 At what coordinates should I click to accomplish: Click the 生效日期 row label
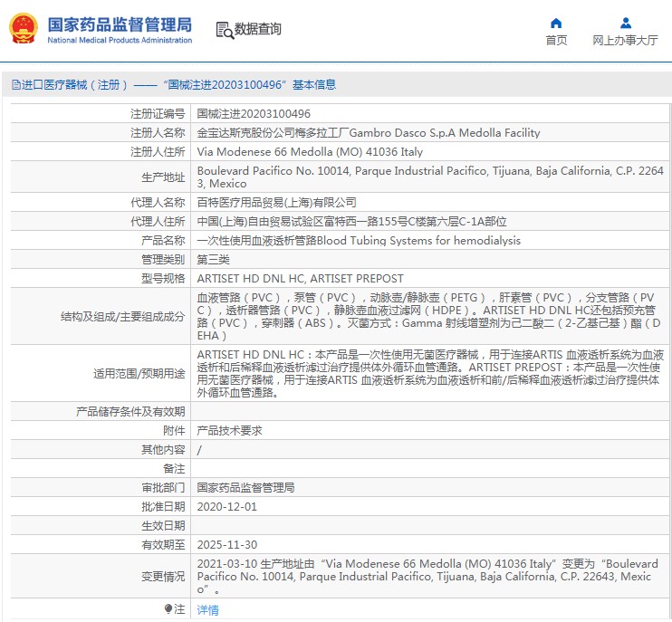pos(163,526)
